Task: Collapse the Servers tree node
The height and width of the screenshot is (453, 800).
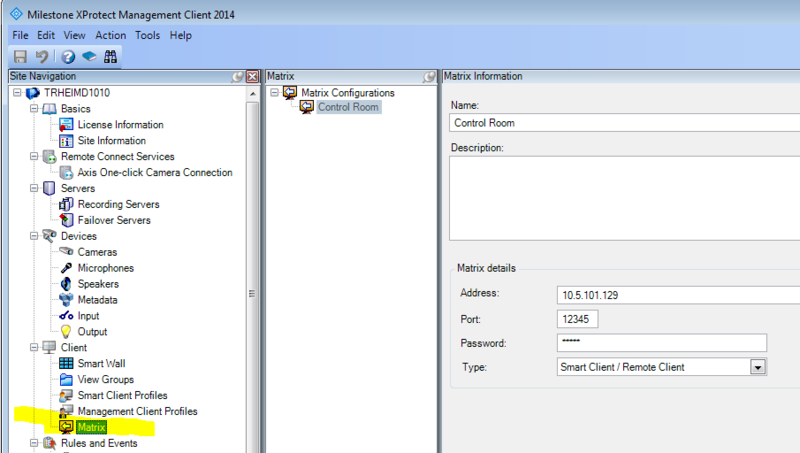Action: [34, 188]
